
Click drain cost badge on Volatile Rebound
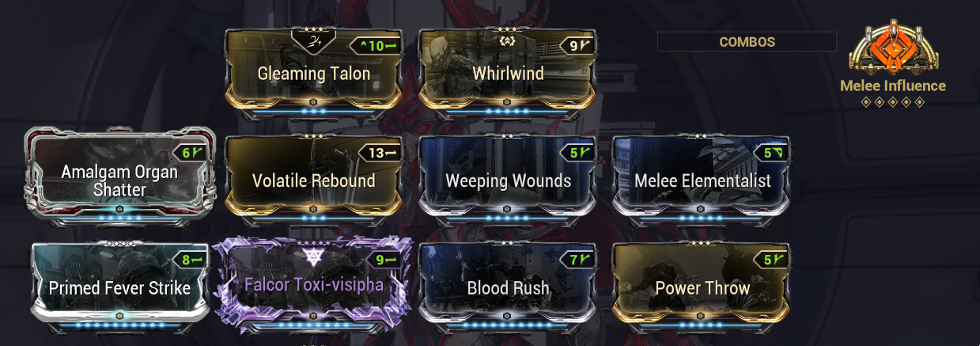[x=379, y=152]
